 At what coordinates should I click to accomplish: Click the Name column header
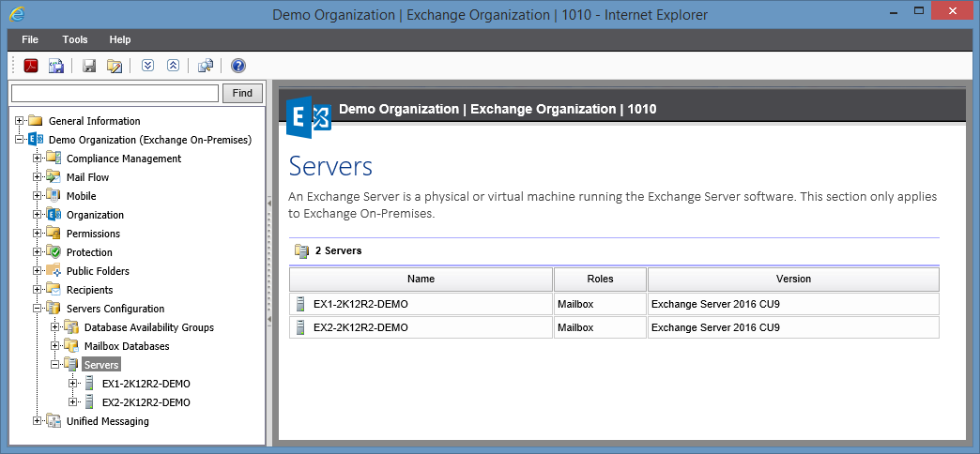point(421,280)
